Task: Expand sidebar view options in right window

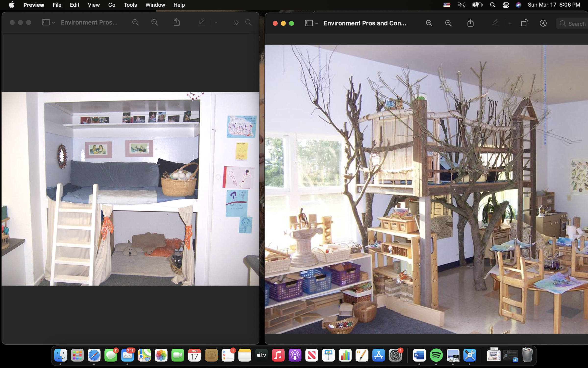Action: [x=317, y=24]
